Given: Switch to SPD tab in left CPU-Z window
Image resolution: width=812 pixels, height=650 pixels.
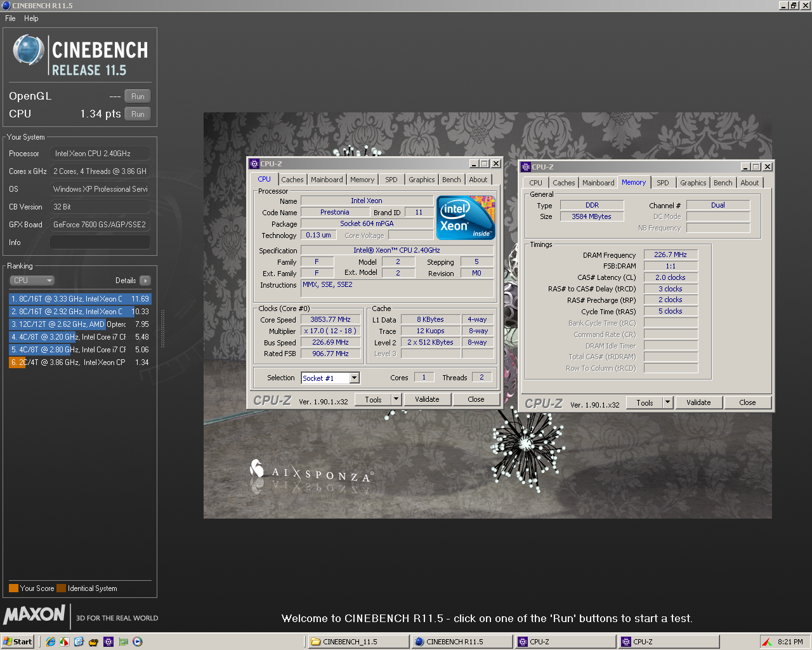Looking at the screenshot, I should coord(391,180).
